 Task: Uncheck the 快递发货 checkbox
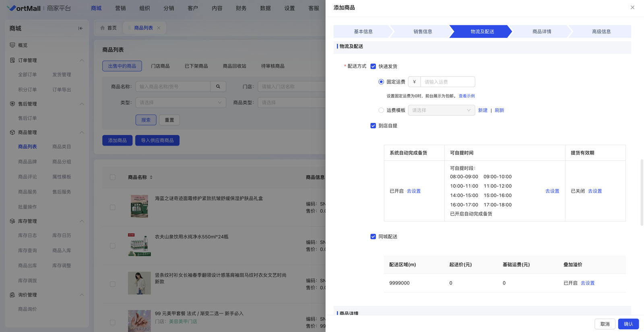click(x=373, y=66)
